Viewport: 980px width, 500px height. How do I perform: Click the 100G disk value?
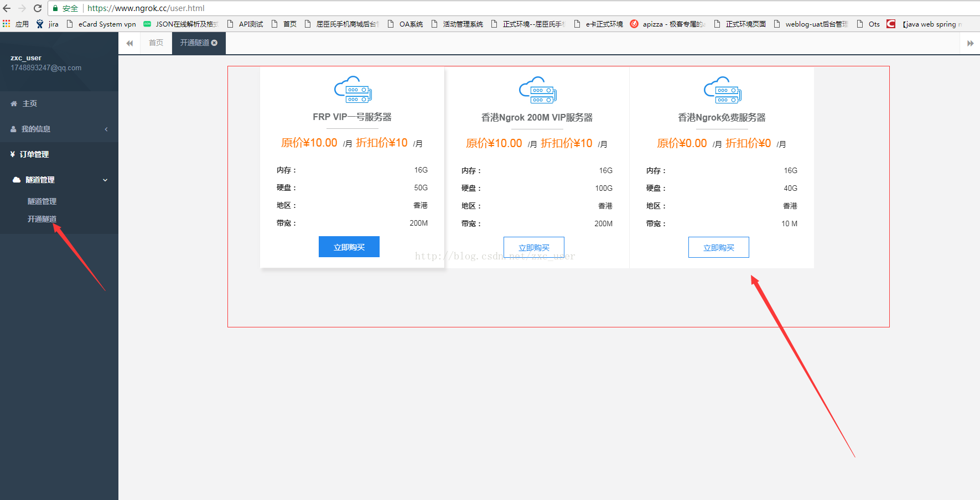point(604,188)
